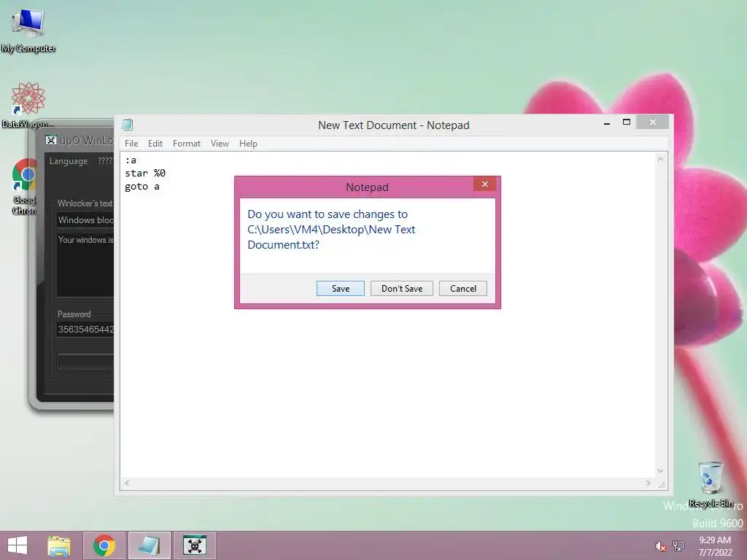Open Chrome from the taskbar
Viewport: 747px width, 560px height.
104,545
